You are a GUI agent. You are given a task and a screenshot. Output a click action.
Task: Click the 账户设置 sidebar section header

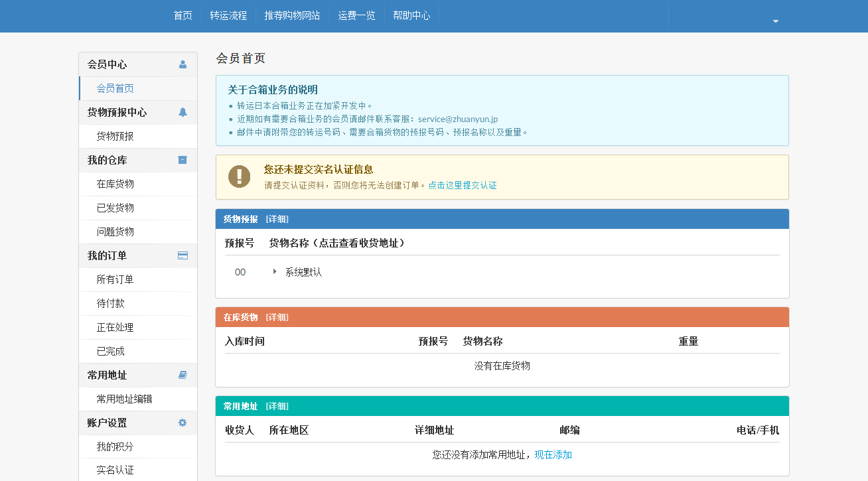[138, 423]
